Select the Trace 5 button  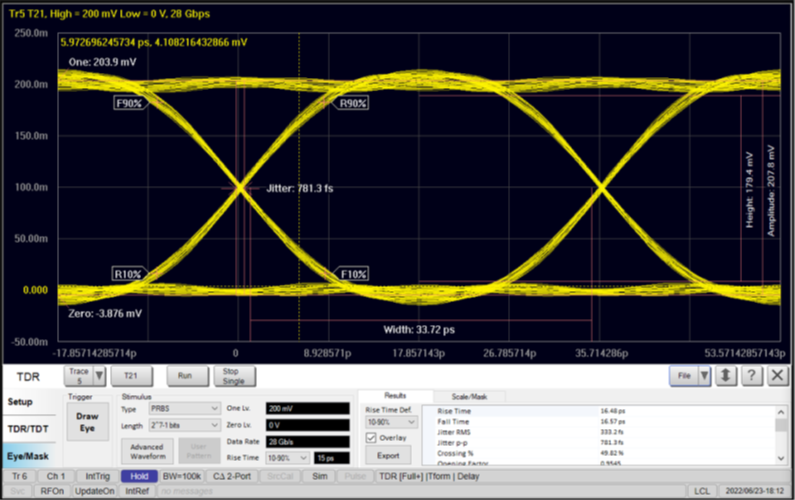(x=79, y=376)
